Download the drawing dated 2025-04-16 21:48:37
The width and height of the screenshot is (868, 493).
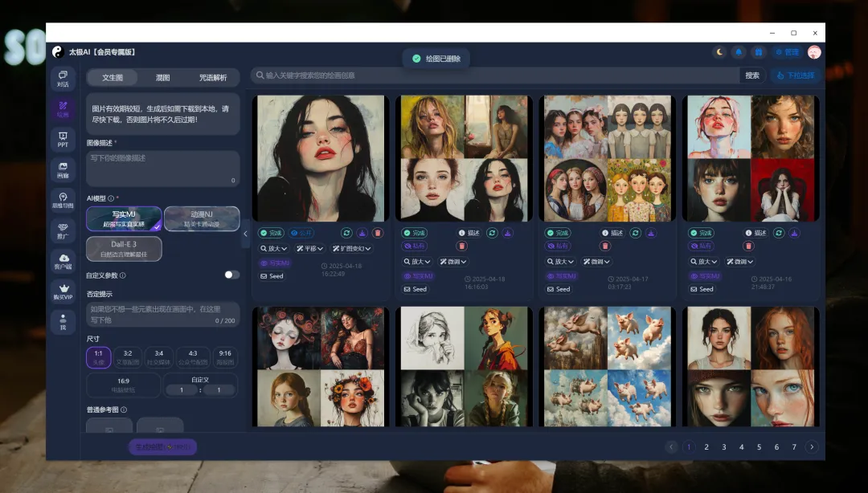click(x=794, y=233)
